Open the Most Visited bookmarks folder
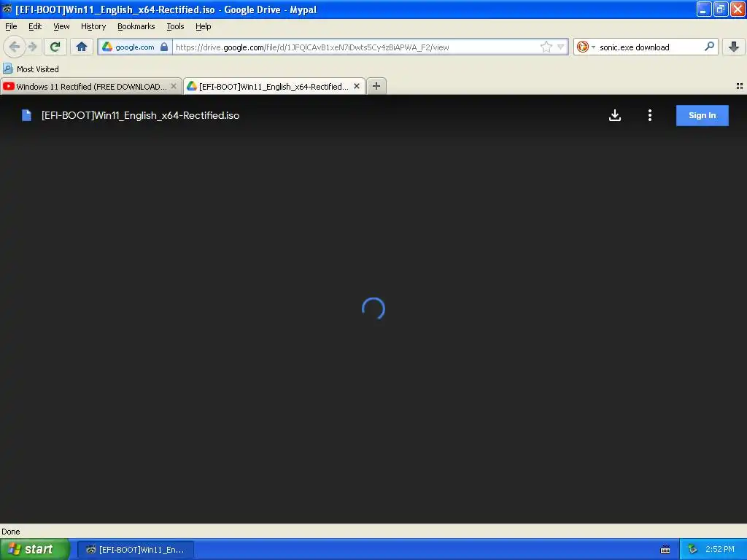Image resolution: width=747 pixels, height=560 pixels. 31,69
